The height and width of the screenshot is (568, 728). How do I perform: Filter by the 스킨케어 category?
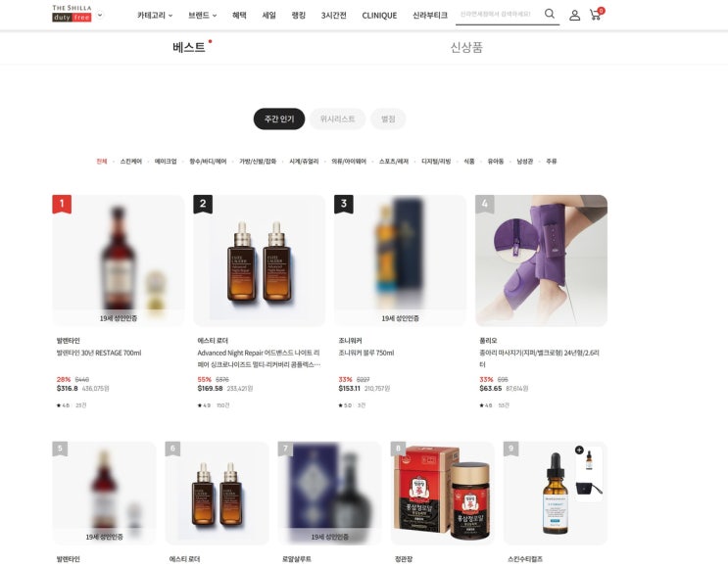[131, 162]
